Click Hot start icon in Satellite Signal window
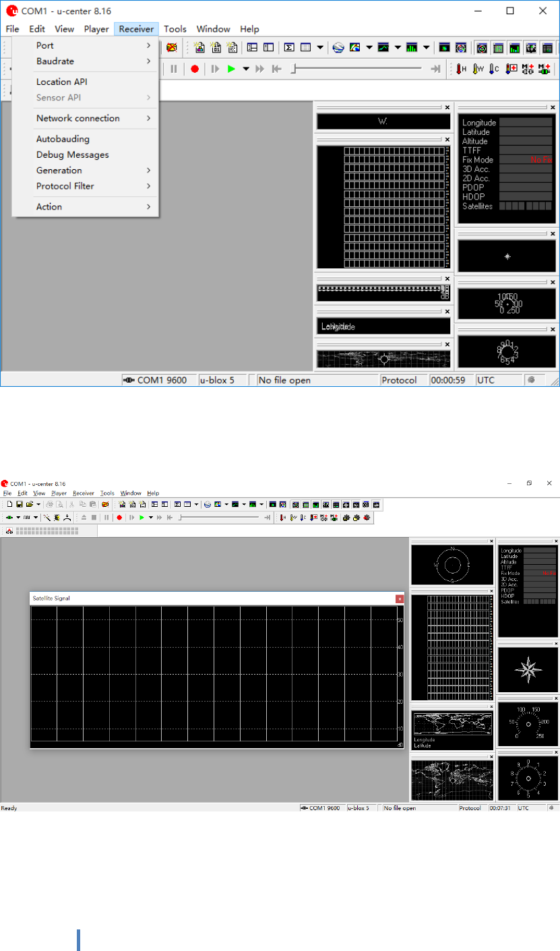This screenshot has width=560, height=951. 283,518
